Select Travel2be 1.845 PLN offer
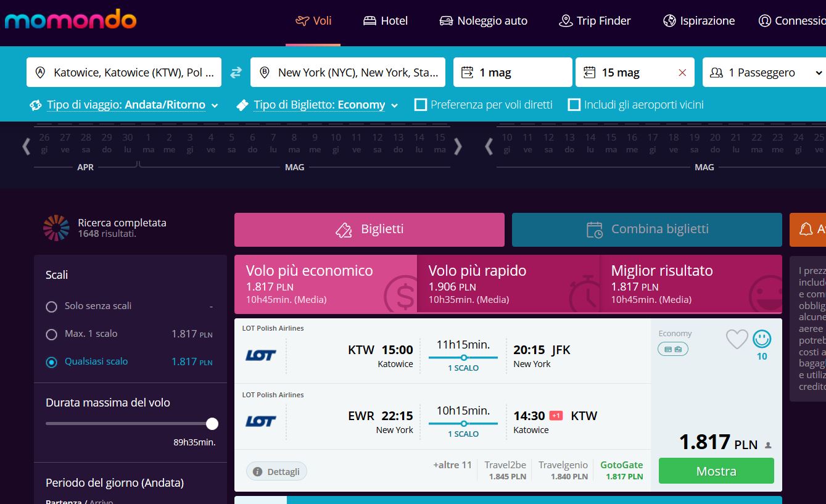Image resolution: width=826 pixels, height=504 pixels. point(505,470)
